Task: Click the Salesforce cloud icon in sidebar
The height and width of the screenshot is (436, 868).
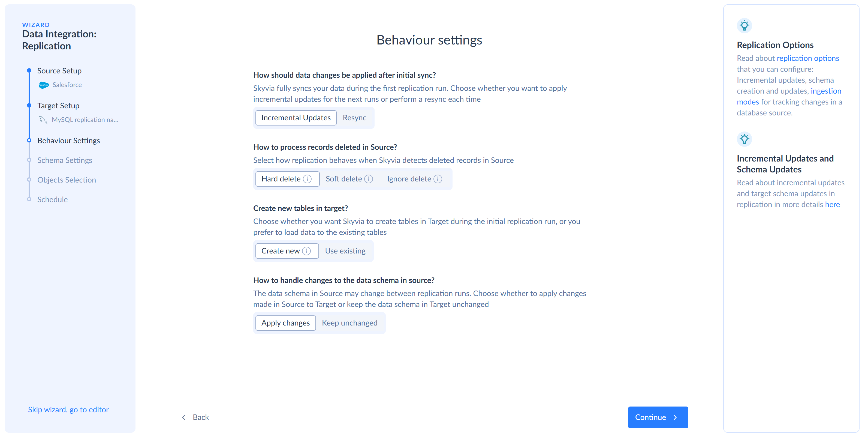Action: [43, 85]
